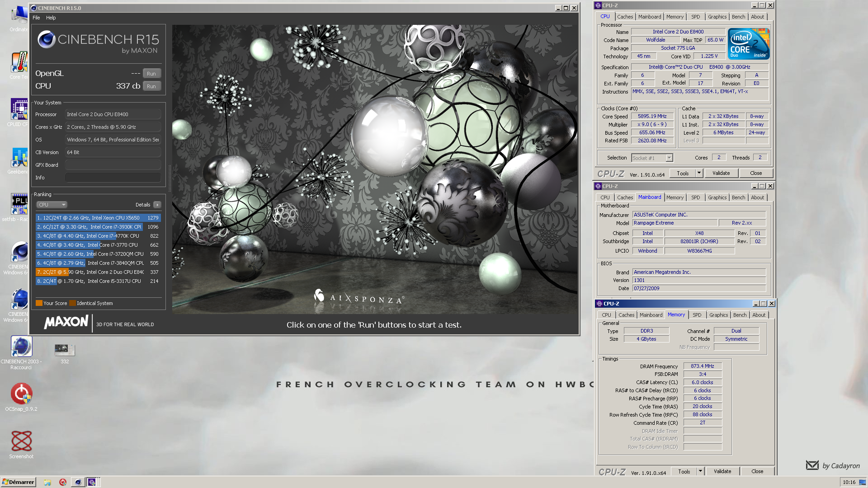
Task: Click the MAXON logo at the bottom
Action: pos(66,322)
